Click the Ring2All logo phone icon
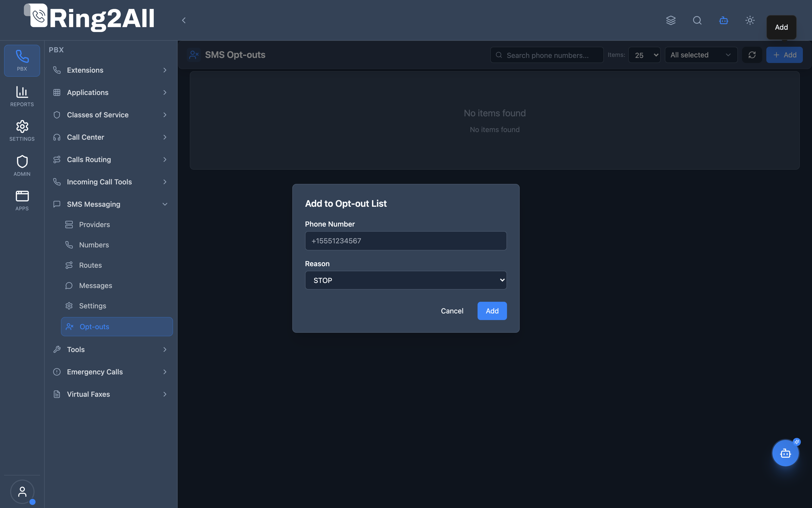Viewport: 812px width, 508px height. 39,16
